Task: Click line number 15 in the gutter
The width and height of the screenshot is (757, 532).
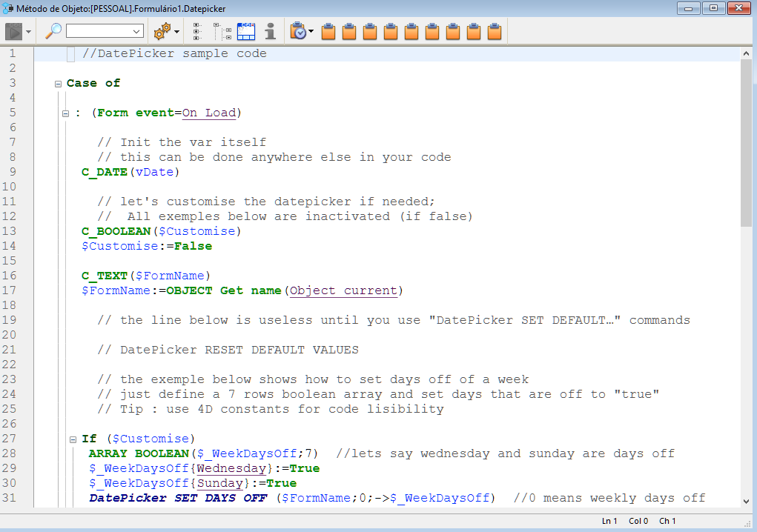Action: (x=9, y=261)
